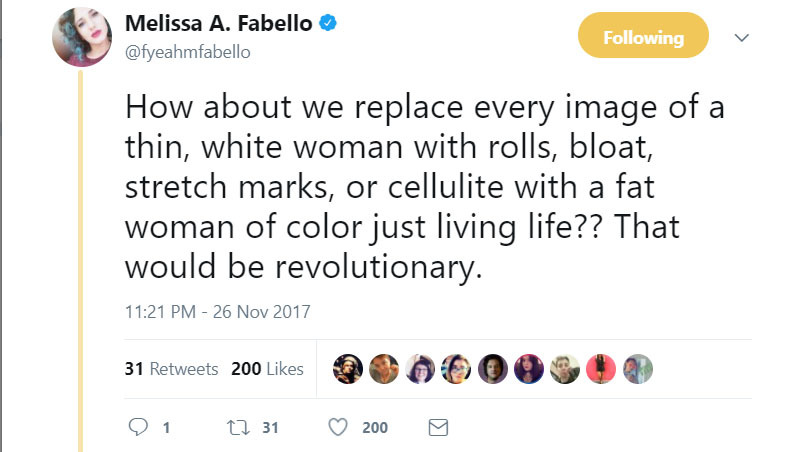View the 200 Likes list
This screenshot has width=799, height=452.
(267, 369)
